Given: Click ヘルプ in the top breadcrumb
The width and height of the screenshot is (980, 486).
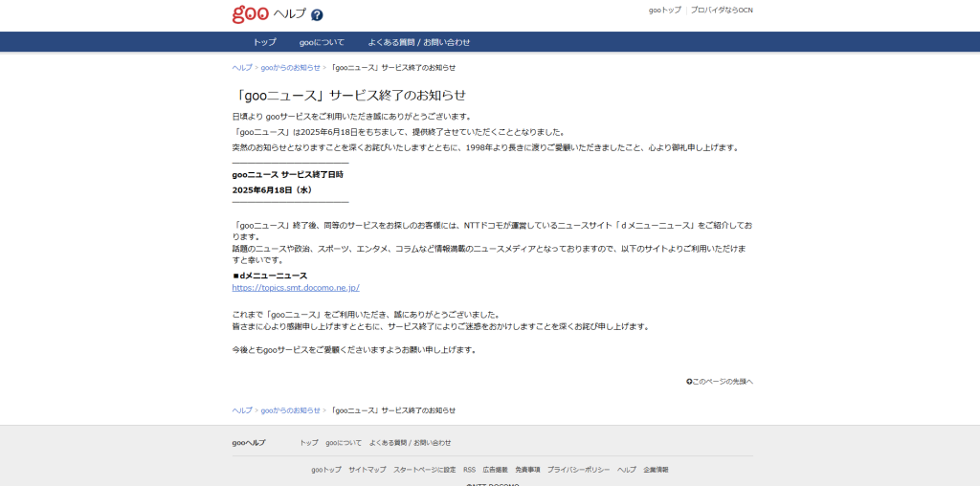Looking at the screenshot, I should point(242,68).
